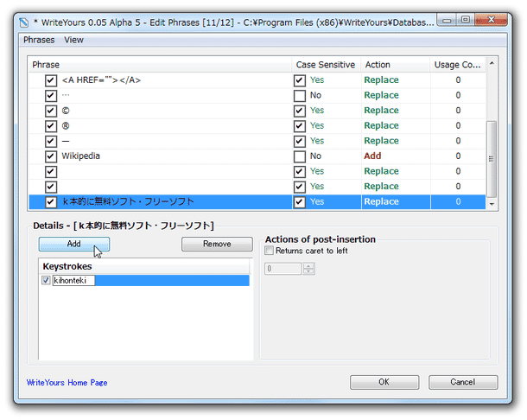Toggle phrase checkbox of the selected Japanese row
This screenshot has height=420, width=527.
coord(51,201)
